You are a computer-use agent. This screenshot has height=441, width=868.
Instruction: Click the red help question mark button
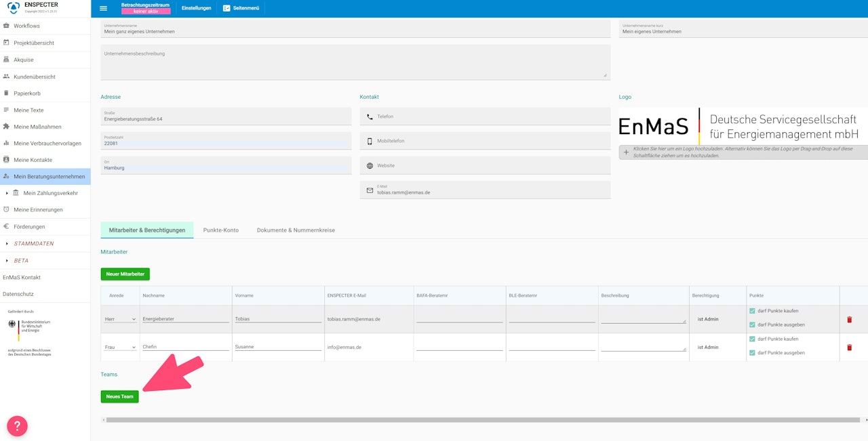point(17,426)
